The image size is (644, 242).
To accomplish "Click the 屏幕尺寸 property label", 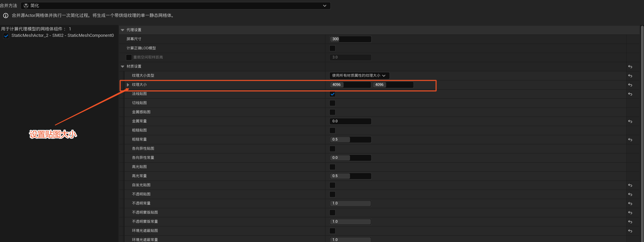I will click(134, 39).
